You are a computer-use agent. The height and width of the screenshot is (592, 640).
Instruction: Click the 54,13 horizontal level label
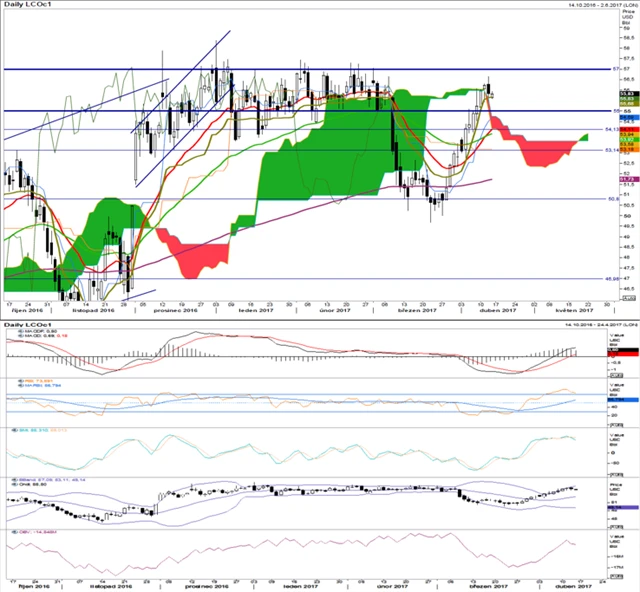click(611, 129)
